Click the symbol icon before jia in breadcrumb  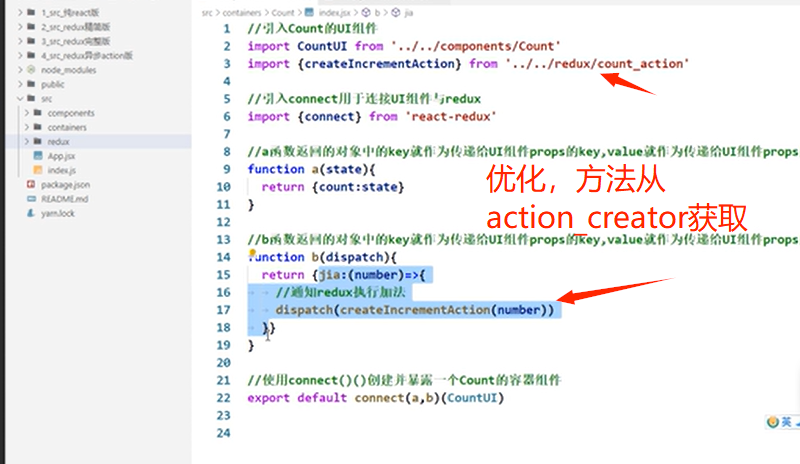click(396, 12)
